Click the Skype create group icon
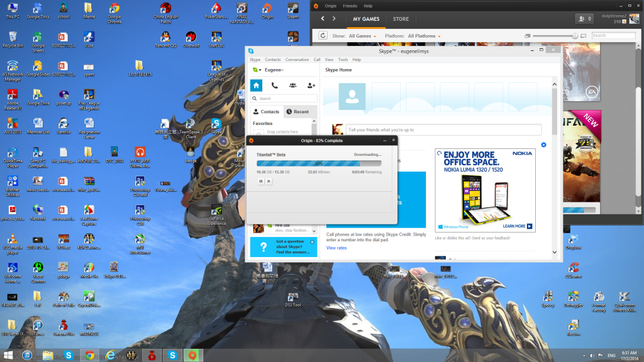Screen dimensions: 644x362 tap(292, 85)
